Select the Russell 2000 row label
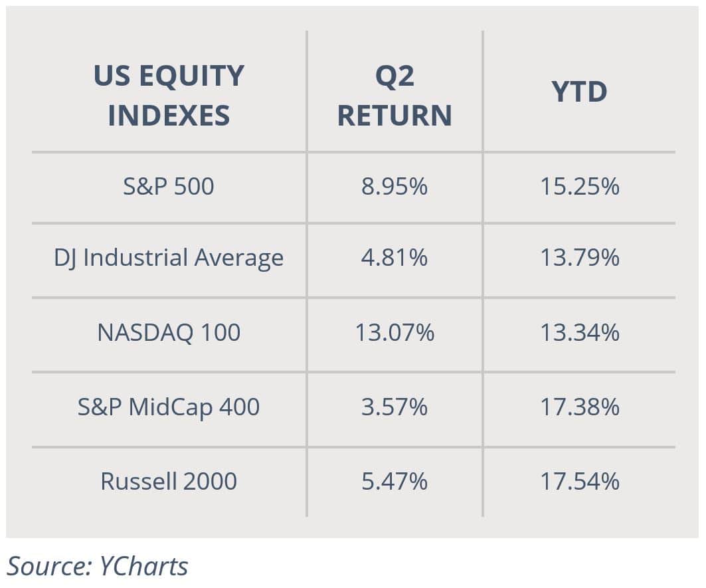Viewport: 706px width, 588px height. pyautogui.click(x=169, y=481)
